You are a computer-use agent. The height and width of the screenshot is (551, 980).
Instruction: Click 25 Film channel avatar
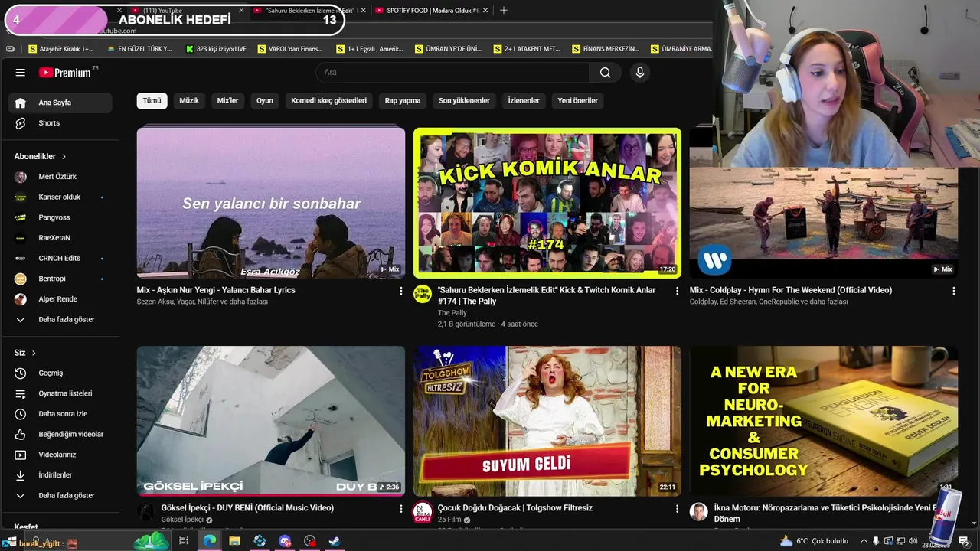tap(423, 512)
